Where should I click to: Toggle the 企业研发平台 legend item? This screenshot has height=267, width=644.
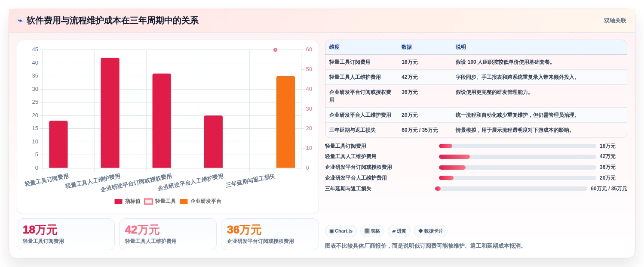(x=200, y=201)
